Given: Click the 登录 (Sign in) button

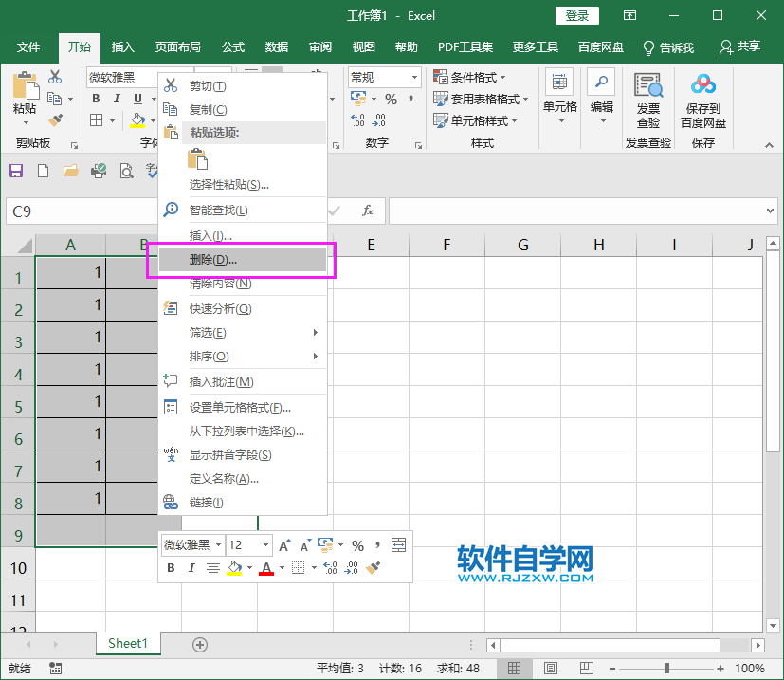Looking at the screenshot, I should (x=578, y=15).
